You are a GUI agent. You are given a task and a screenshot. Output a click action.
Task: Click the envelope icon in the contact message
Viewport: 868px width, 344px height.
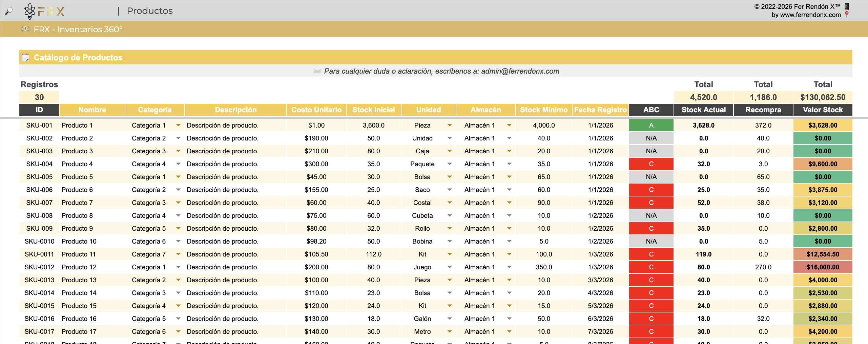pos(317,71)
